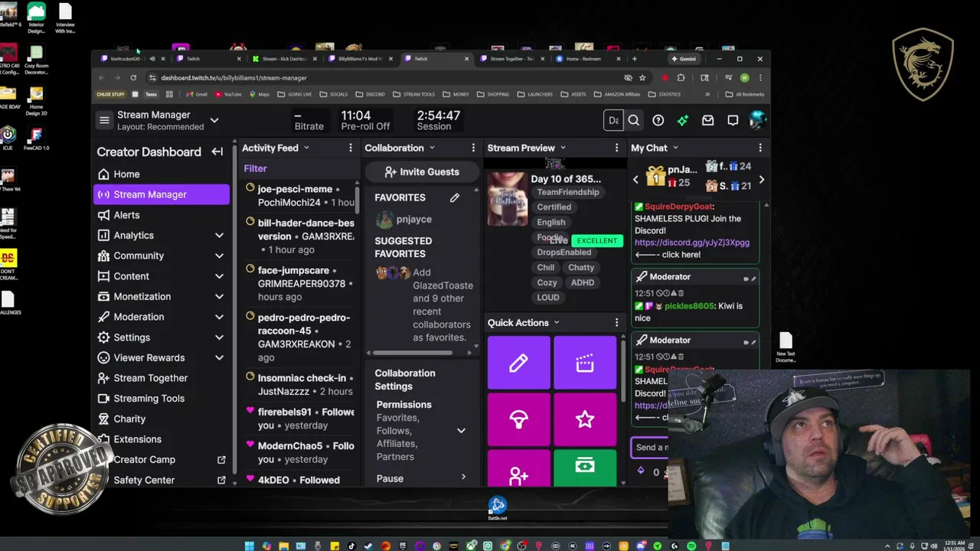
Task: Reload the page with browser refresh icon
Action: [133, 77]
